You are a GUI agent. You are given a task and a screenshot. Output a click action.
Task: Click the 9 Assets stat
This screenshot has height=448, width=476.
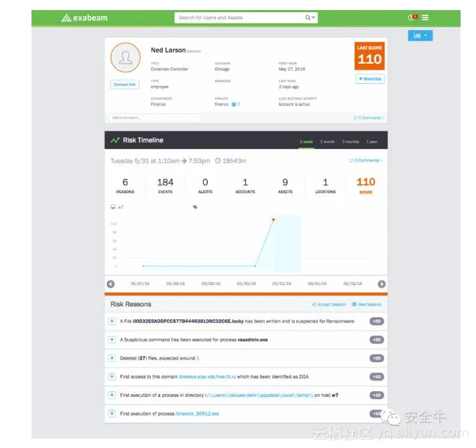pyautogui.click(x=285, y=185)
